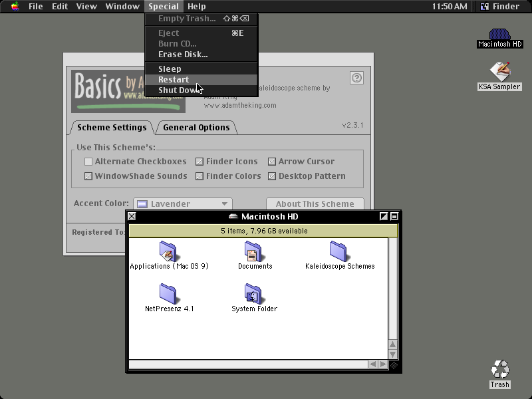The width and height of the screenshot is (532, 399).
Task: Click the Finder application menu icon
Action: (485, 7)
